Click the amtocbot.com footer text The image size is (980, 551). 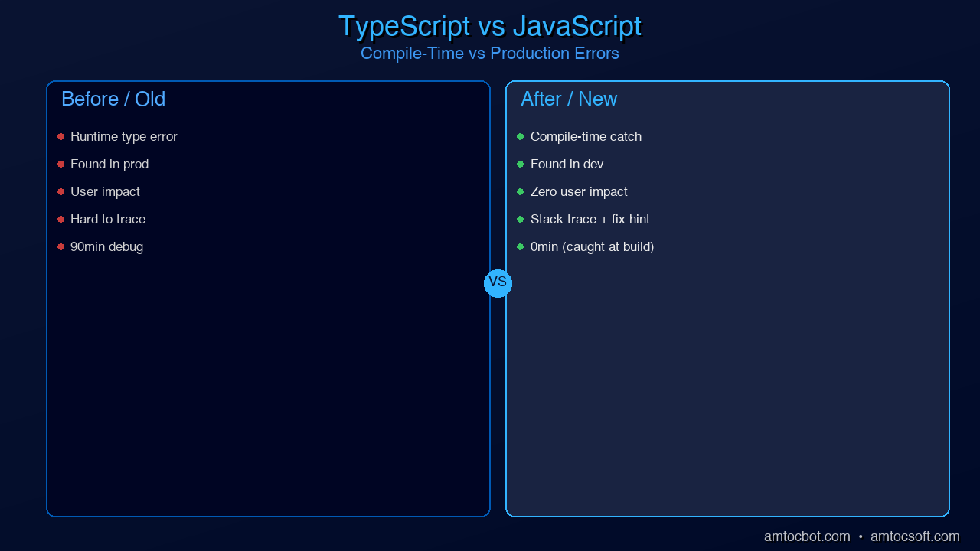pos(807,536)
